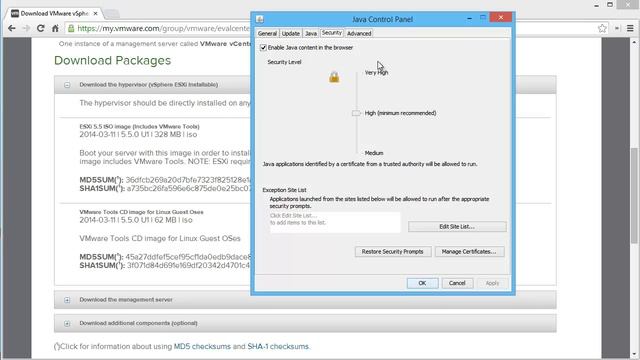The height and width of the screenshot is (360, 640).
Task: Click the Exception Site List box
Action: [335, 222]
